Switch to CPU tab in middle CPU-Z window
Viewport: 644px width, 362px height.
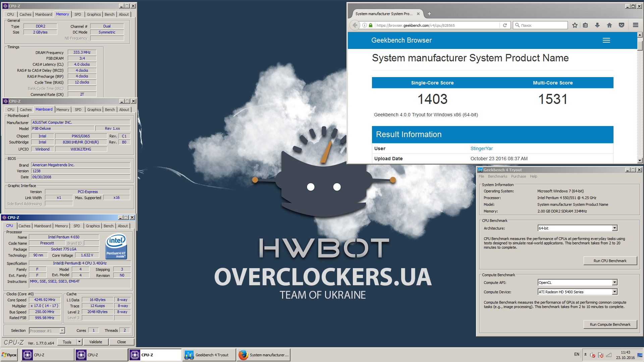coord(11,110)
